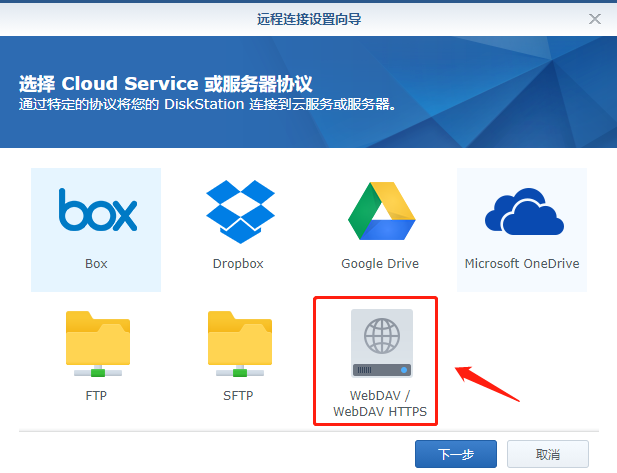Click the SFTP text label
Image resolution: width=617 pixels, height=473 pixels.
click(238, 395)
